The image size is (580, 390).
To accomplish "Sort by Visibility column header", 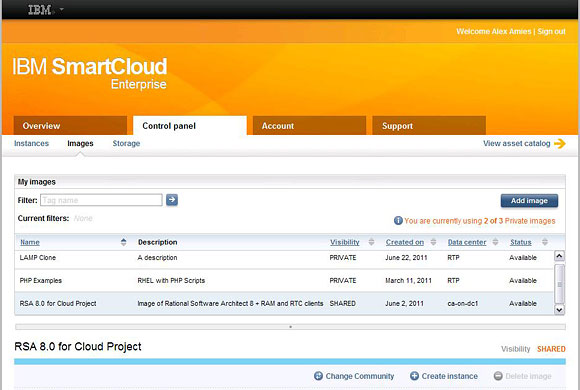I will pyautogui.click(x=345, y=242).
